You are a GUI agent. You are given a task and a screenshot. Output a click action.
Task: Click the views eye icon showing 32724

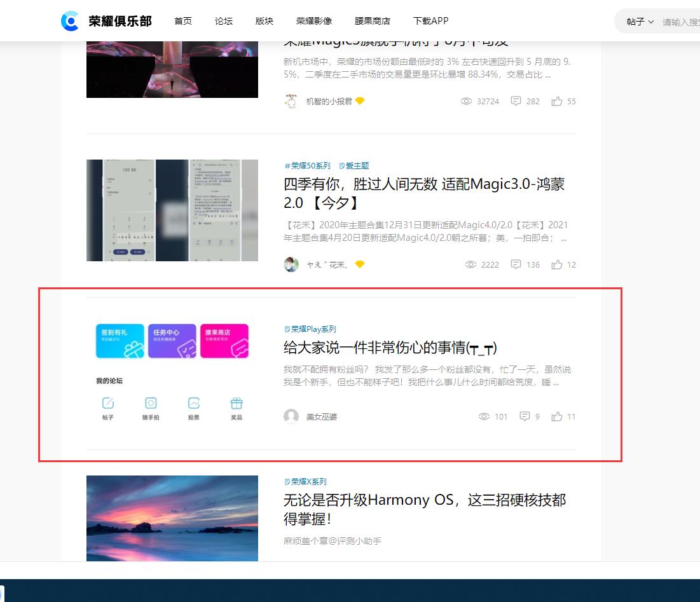point(466,101)
